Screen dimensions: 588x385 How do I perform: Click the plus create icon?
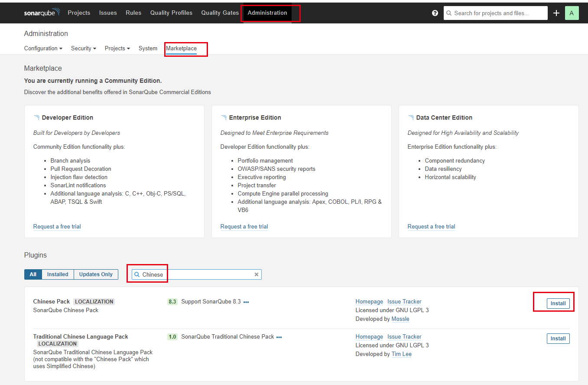556,13
